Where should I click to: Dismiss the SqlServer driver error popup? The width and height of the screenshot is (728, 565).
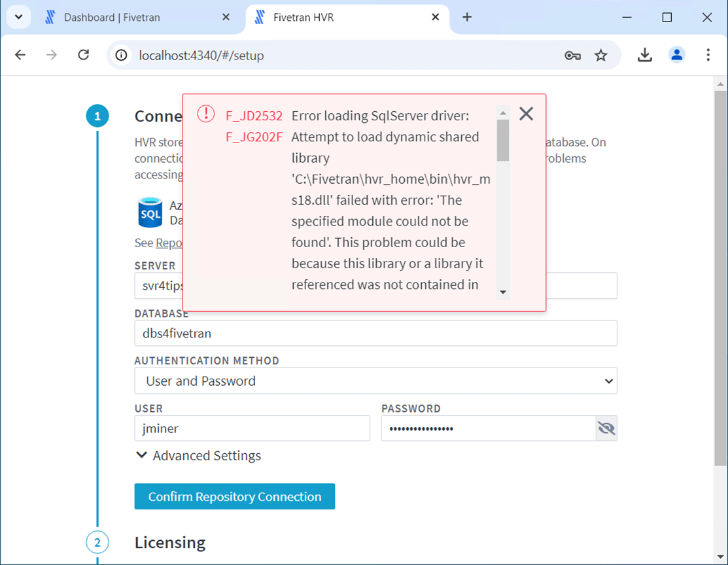point(526,114)
